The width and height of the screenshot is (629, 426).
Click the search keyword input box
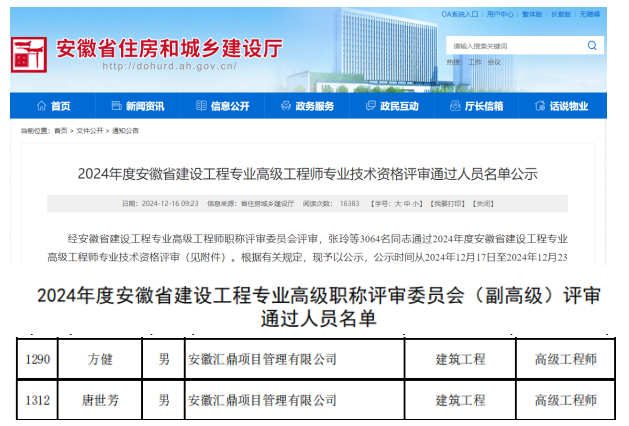(510, 46)
